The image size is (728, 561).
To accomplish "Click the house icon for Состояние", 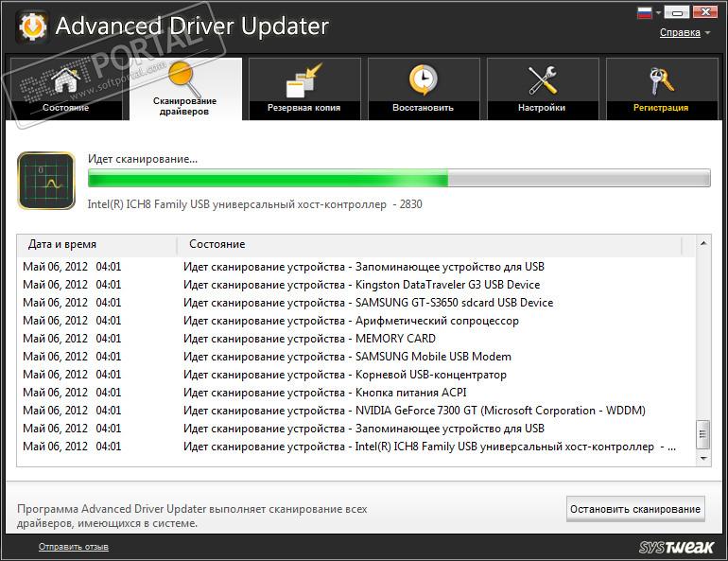I will click(x=65, y=79).
